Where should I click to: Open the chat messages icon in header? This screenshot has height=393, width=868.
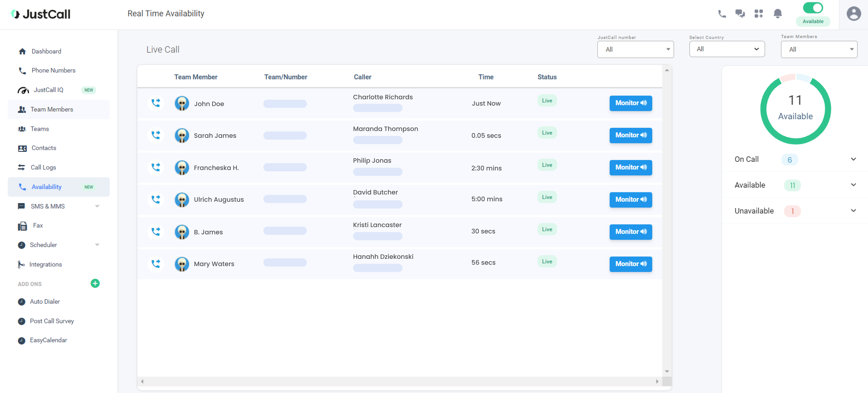point(740,14)
